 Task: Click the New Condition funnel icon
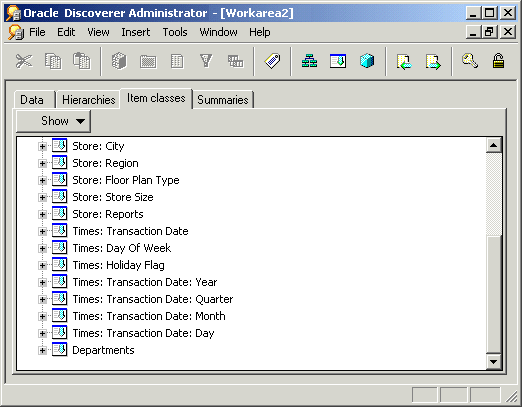click(206, 61)
